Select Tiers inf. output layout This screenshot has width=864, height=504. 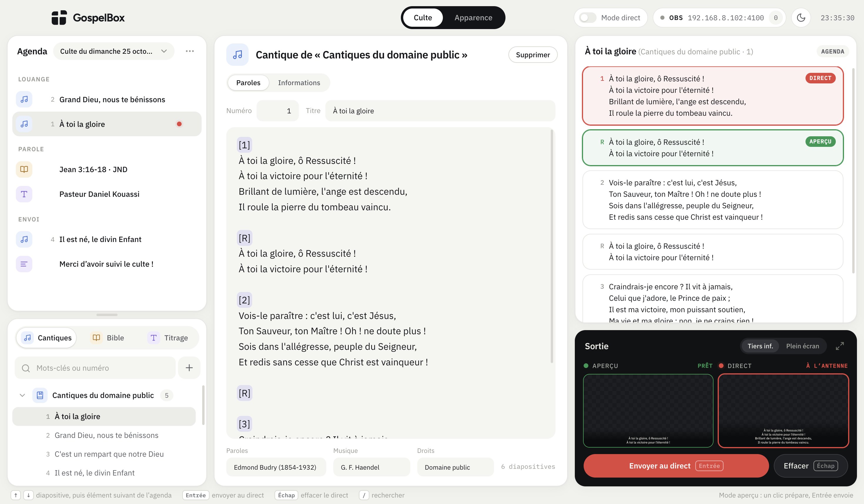(760, 346)
